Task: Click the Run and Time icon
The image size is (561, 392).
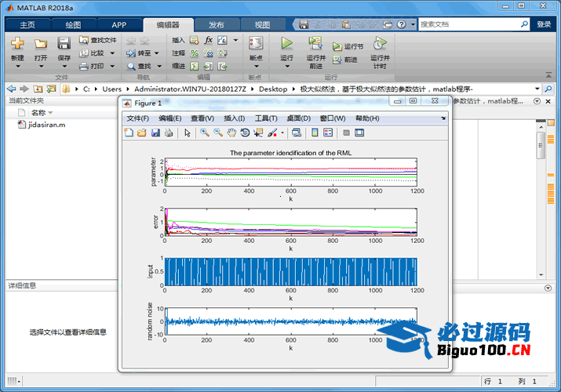Action: [x=380, y=43]
